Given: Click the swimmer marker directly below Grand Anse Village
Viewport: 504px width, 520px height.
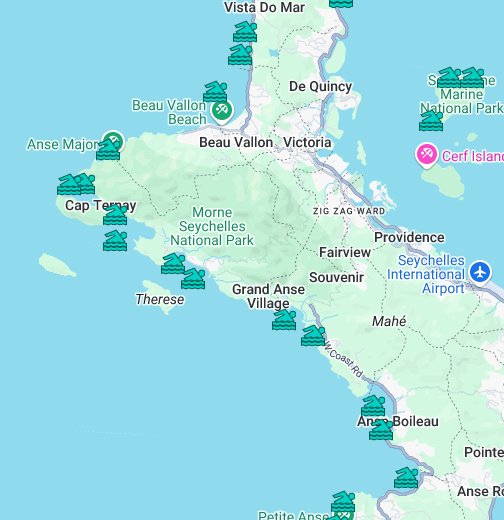Looking at the screenshot, I should 284,320.
